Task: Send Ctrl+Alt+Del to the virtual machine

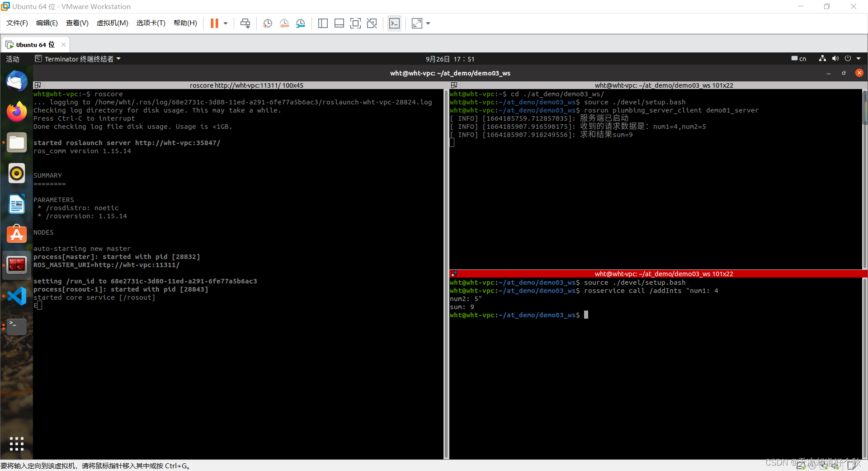Action: pyautogui.click(x=245, y=24)
